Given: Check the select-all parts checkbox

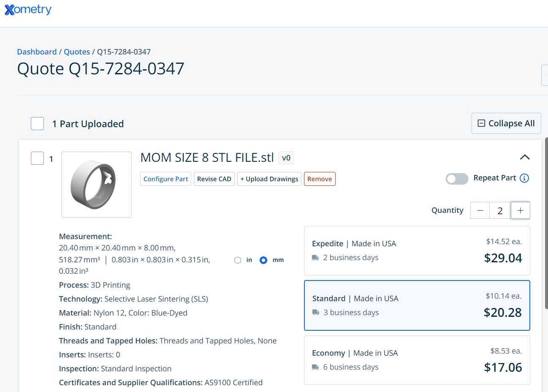Looking at the screenshot, I should click(x=38, y=124).
